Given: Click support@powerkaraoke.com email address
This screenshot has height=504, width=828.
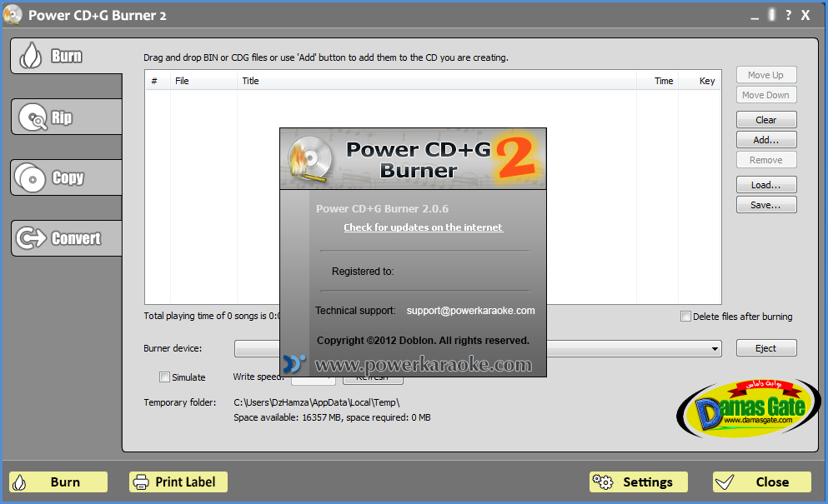Looking at the screenshot, I should point(470,311).
